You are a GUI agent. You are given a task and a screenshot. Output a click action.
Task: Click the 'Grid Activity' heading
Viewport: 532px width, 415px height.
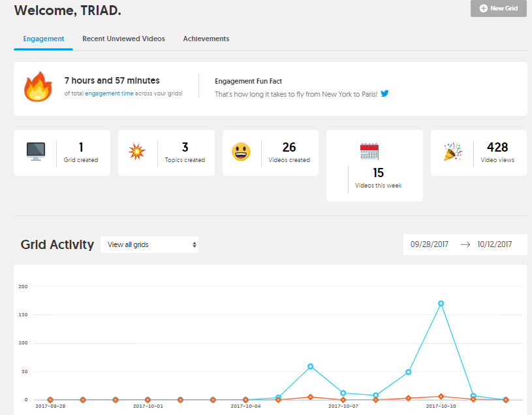pos(57,244)
